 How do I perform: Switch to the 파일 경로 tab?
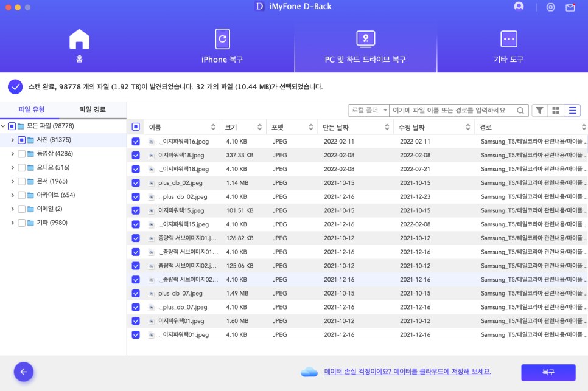[x=93, y=109]
